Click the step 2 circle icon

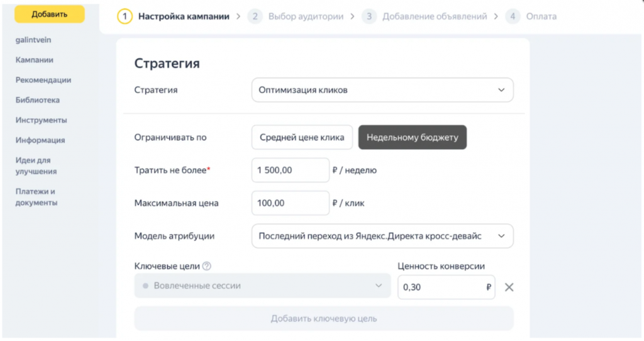click(255, 16)
